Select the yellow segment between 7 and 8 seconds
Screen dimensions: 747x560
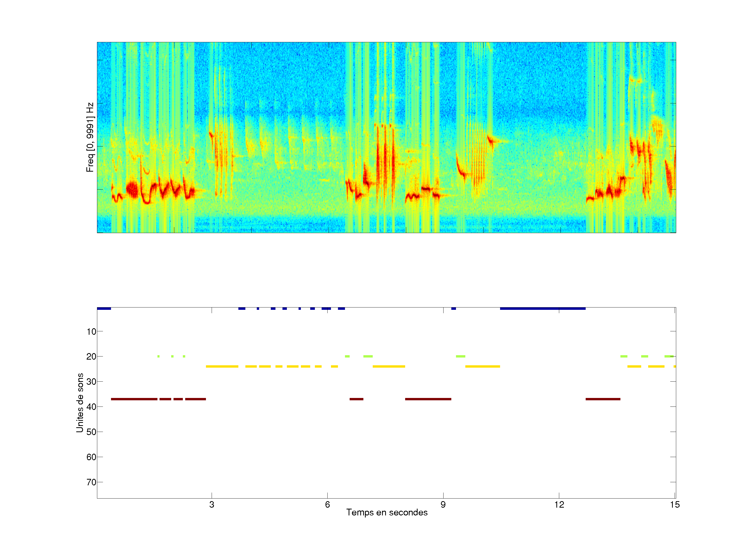point(389,366)
